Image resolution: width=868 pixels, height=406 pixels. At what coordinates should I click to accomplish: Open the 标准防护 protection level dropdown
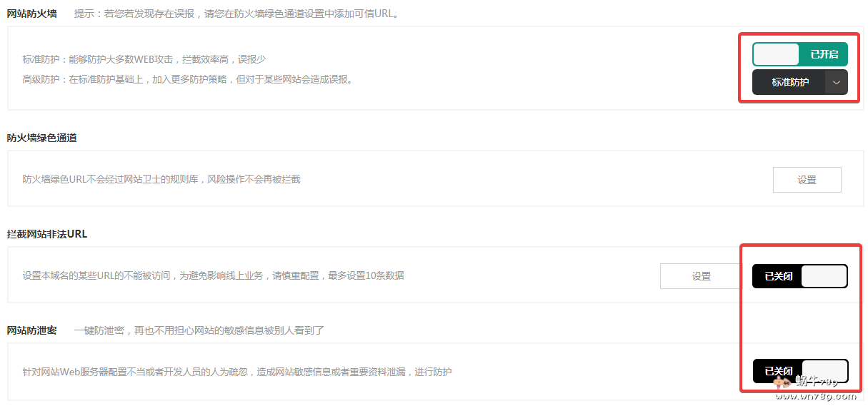[x=800, y=82]
